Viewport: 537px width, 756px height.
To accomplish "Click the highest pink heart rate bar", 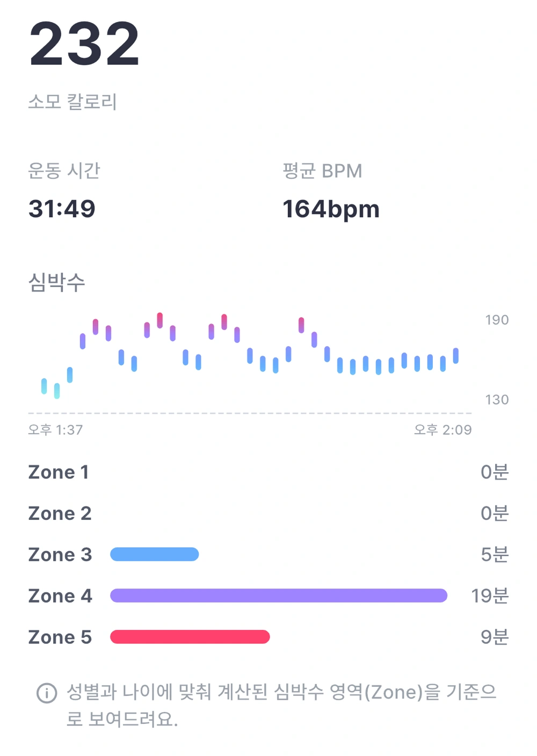I will [159, 320].
